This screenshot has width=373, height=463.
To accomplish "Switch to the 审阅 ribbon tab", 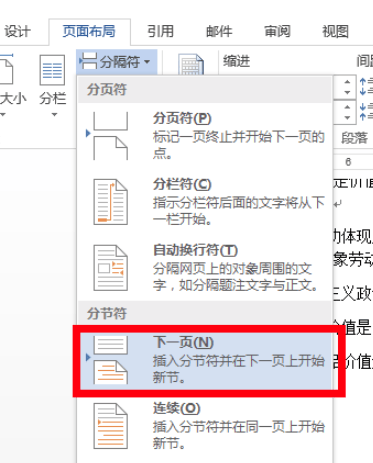I will coord(277,31).
